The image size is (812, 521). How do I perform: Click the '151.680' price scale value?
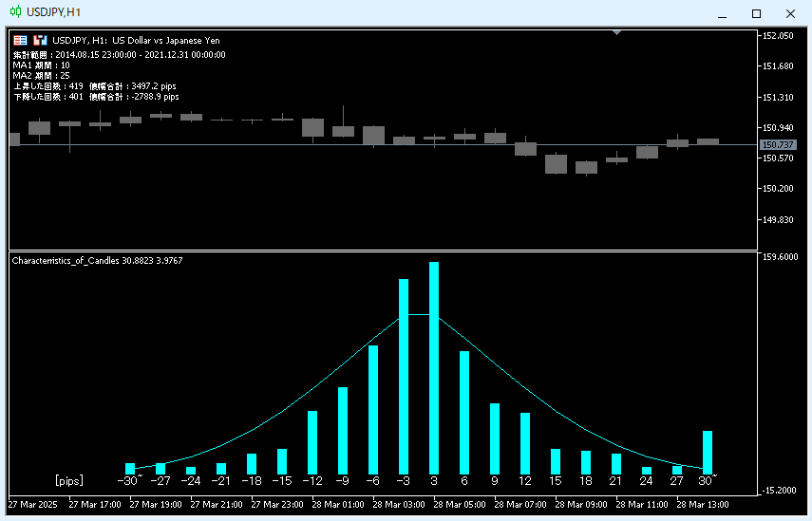[778, 66]
